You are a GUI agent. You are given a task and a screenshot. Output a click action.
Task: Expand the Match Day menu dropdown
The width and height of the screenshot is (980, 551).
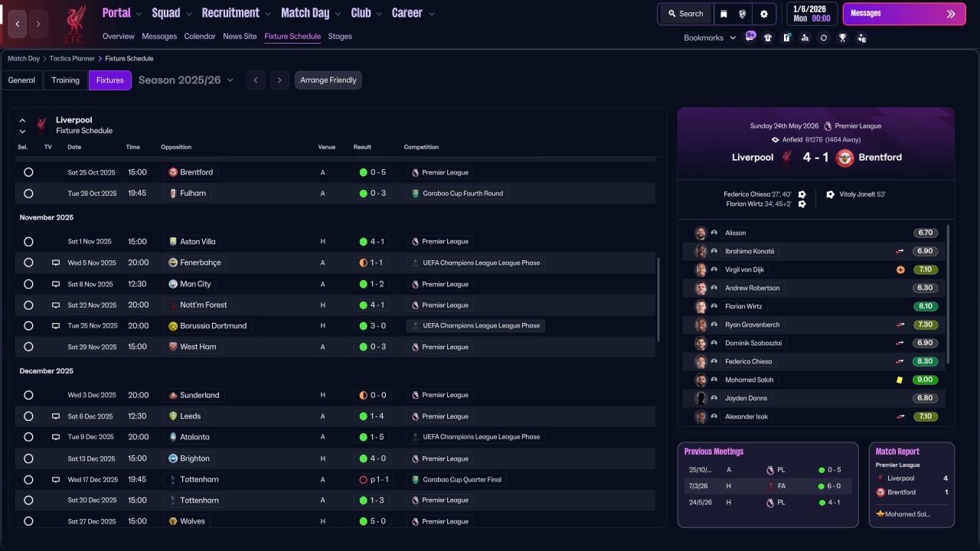(338, 14)
